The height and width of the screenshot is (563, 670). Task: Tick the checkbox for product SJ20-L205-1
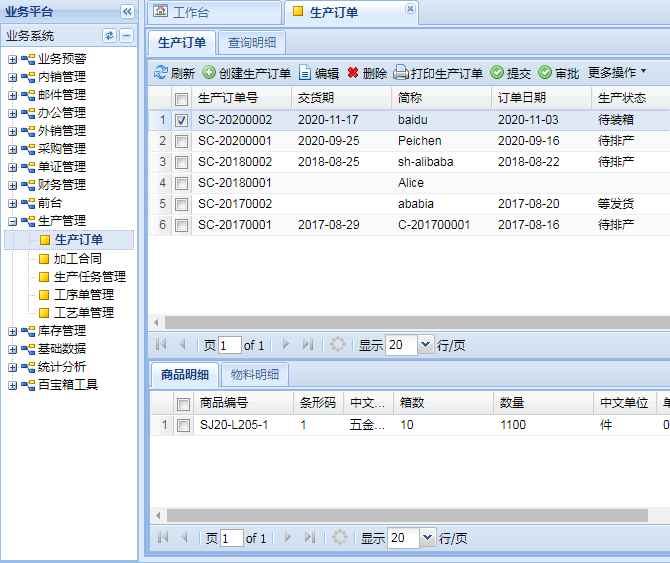point(182,425)
